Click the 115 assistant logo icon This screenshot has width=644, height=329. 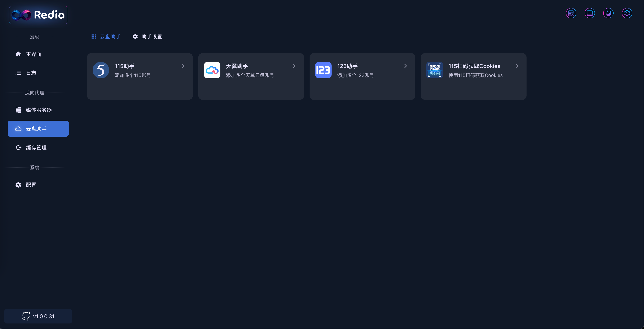coord(101,70)
